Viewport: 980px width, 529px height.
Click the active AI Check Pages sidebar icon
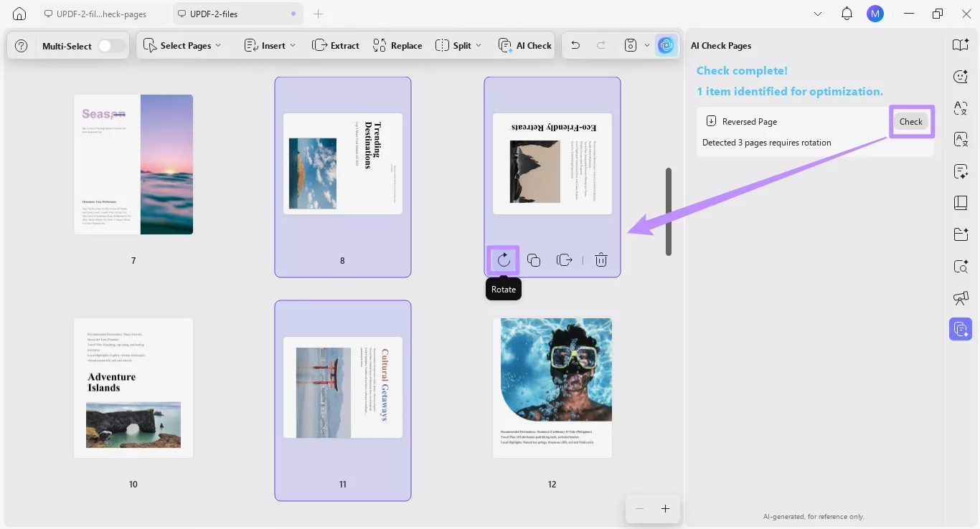tap(961, 329)
